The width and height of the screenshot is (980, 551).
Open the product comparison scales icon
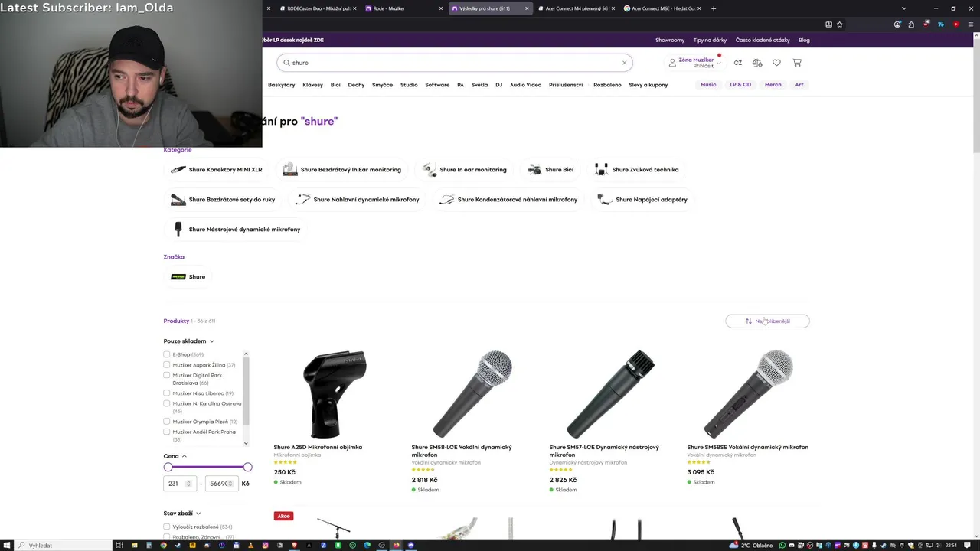[x=757, y=63]
